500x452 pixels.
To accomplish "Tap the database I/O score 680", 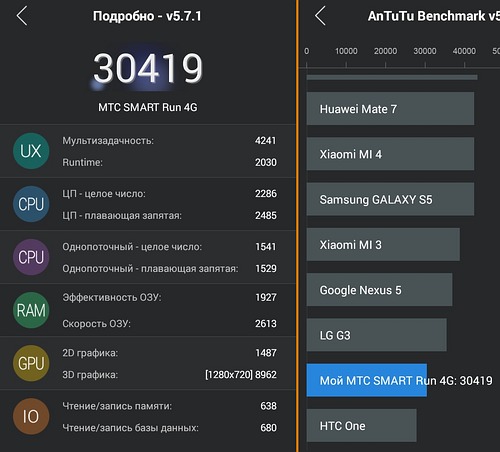I will coord(268,428).
